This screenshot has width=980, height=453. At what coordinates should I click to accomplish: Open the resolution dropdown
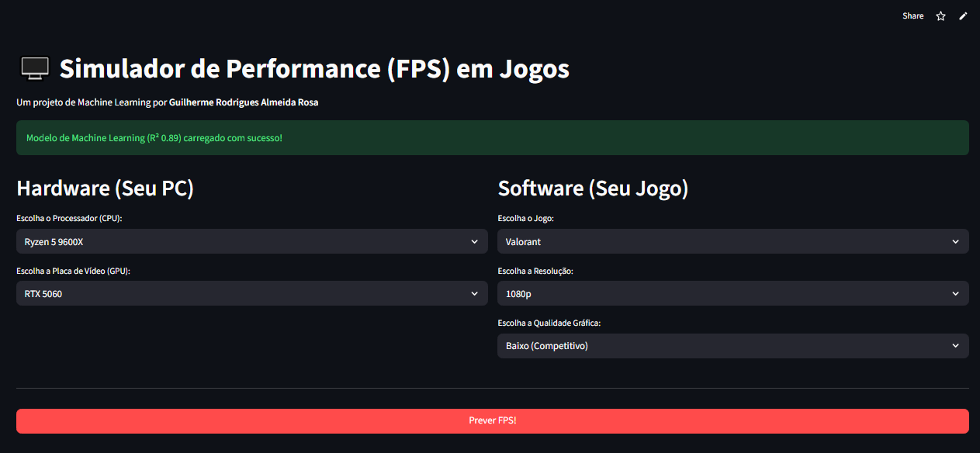[732, 293]
